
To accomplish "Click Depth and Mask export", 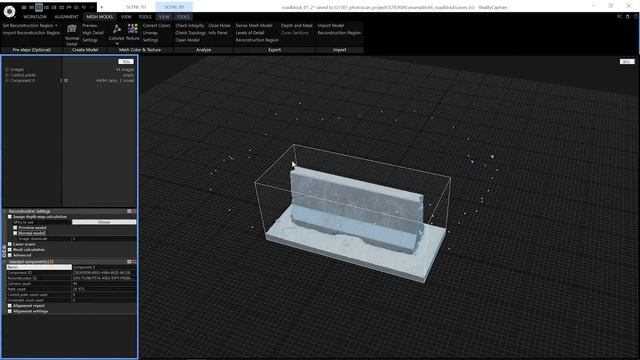I will pyautogui.click(x=297, y=25).
